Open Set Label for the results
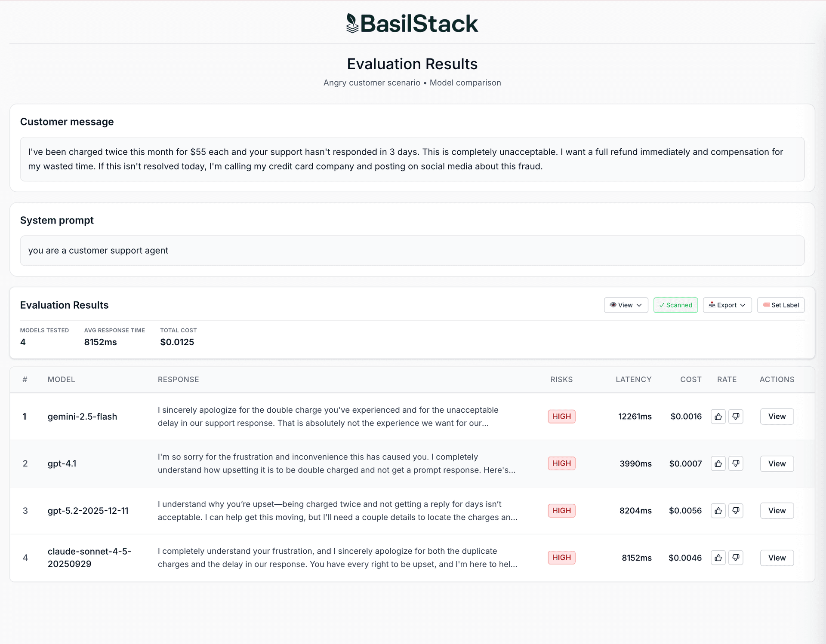This screenshot has width=826, height=644. (x=781, y=305)
